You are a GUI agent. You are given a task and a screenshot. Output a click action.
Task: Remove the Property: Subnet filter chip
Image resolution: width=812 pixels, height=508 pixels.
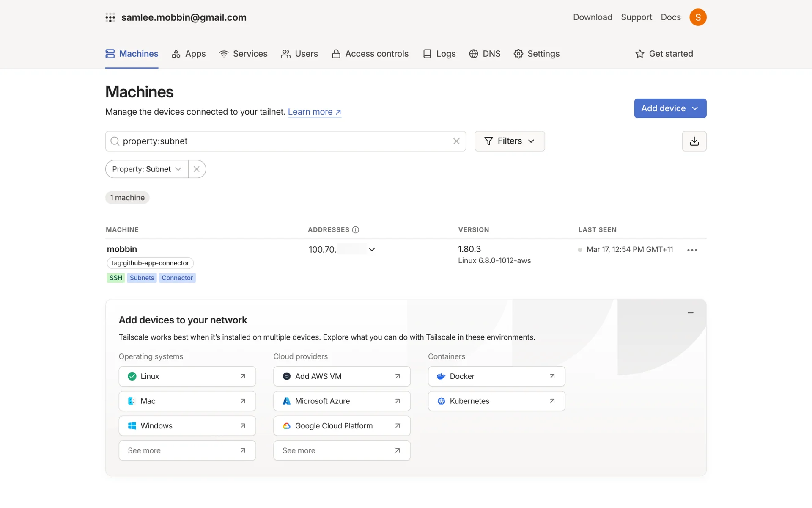tap(197, 169)
